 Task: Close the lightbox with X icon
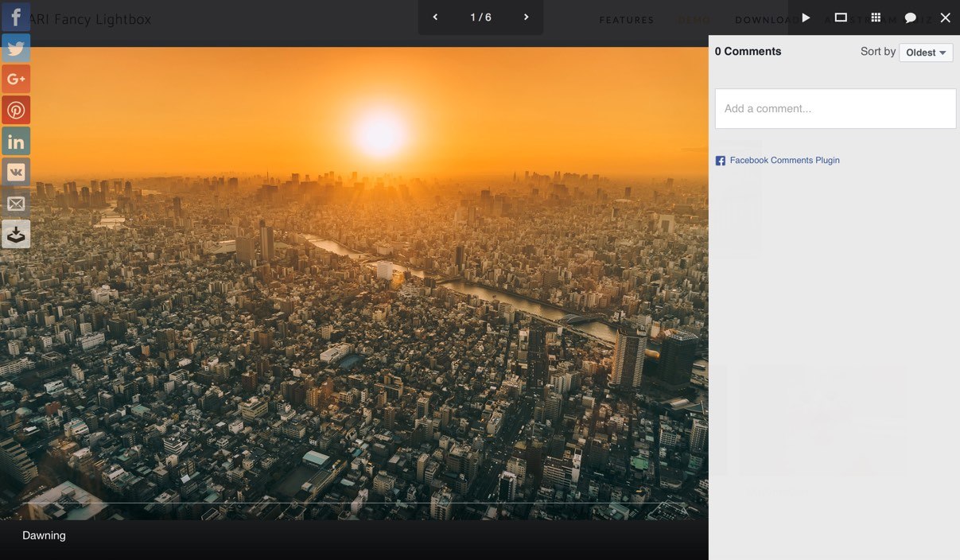point(945,17)
